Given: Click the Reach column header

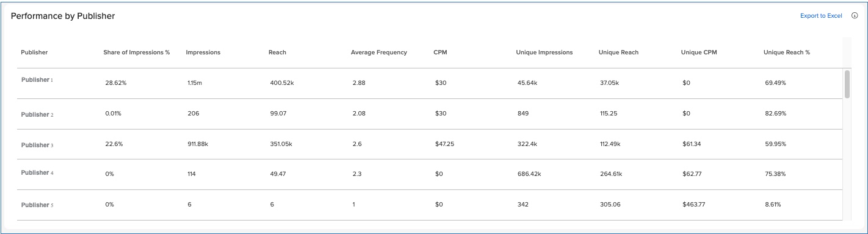Looking at the screenshot, I should click(277, 53).
